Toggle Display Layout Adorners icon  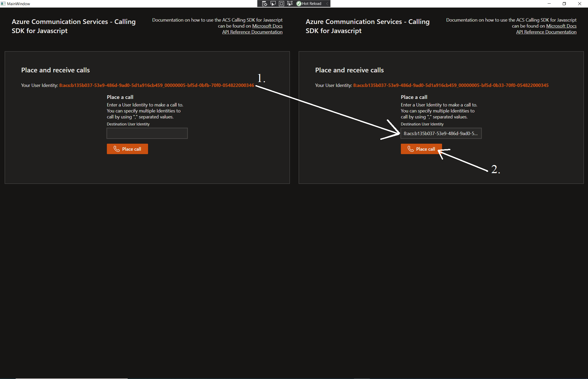click(x=281, y=4)
